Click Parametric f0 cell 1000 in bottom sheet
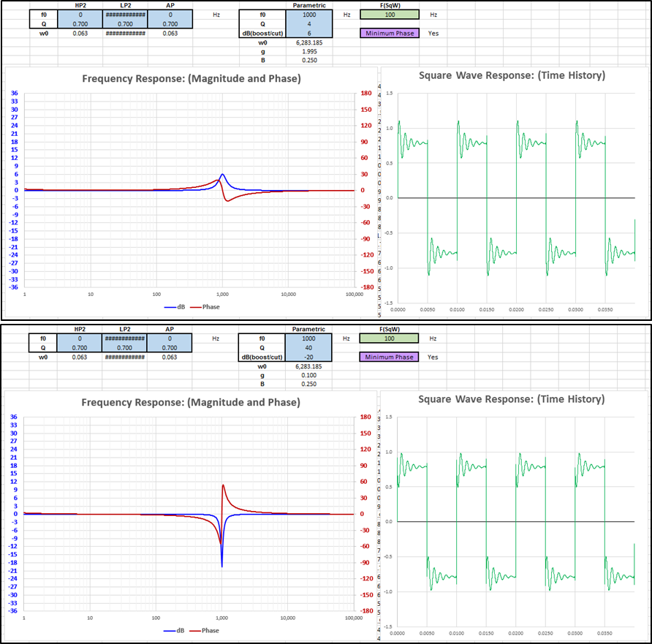 click(308, 338)
